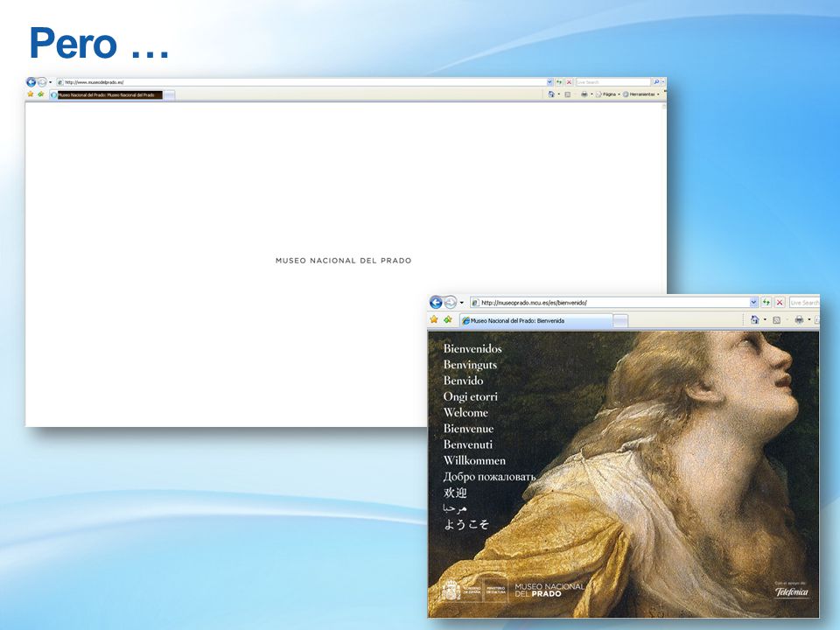Click the Back arrow in the Bienvenida browser

pos(436,303)
